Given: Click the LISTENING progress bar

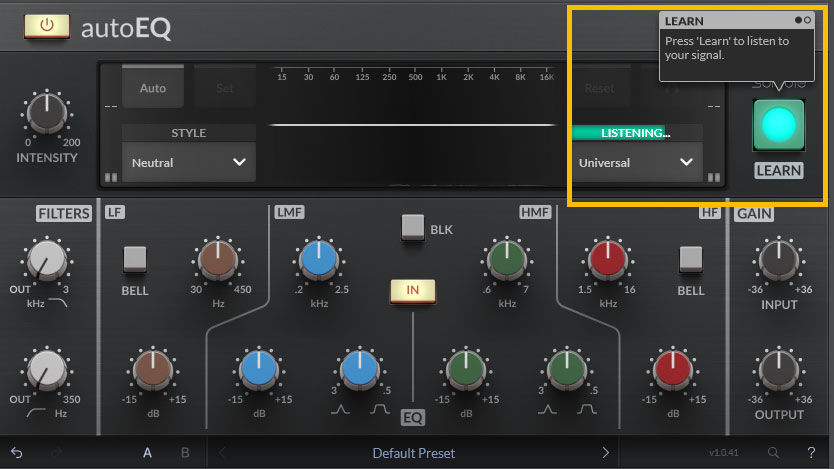Looking at the screenshot, I should (x=637, y=133).
